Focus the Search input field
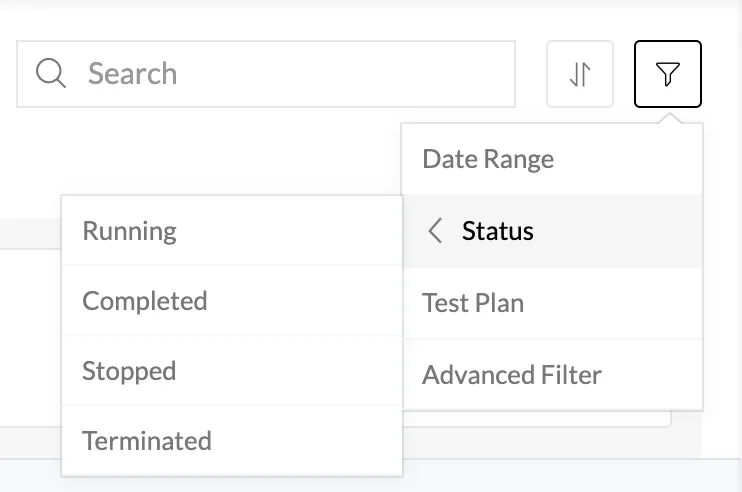The height and width of the screenshot is (492, 742). point(266,74)
